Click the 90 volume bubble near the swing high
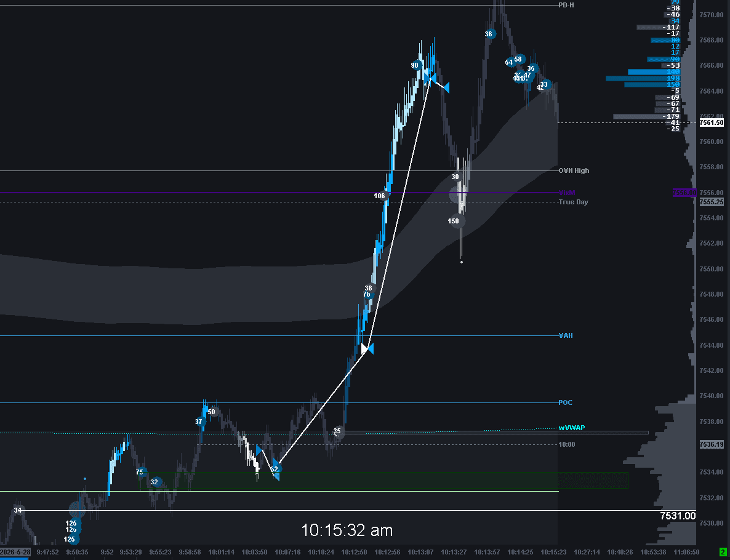 coord(415,66)
